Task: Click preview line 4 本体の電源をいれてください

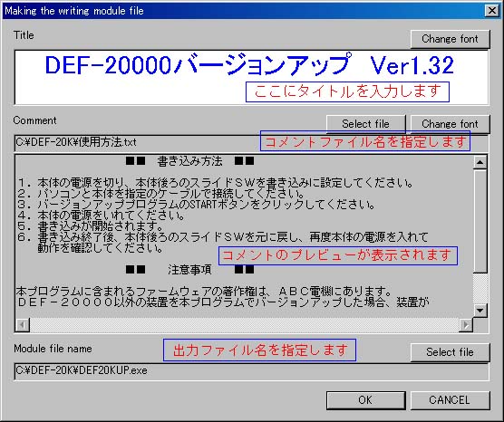Action: (x=101, y=216)
